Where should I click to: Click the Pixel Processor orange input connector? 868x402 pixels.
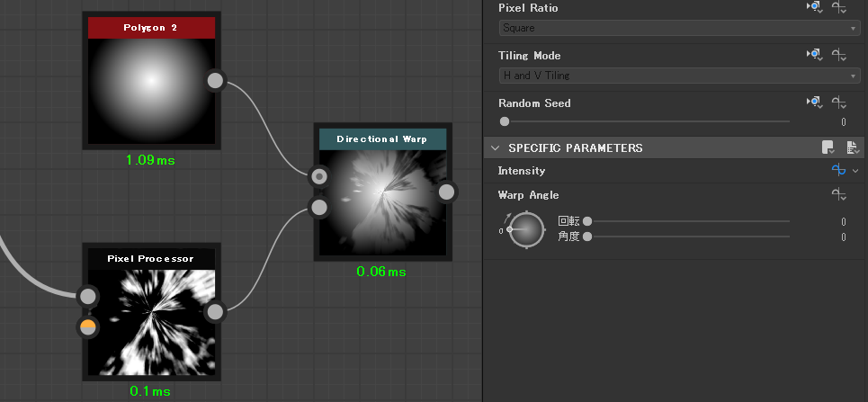(x=87, y=327)
